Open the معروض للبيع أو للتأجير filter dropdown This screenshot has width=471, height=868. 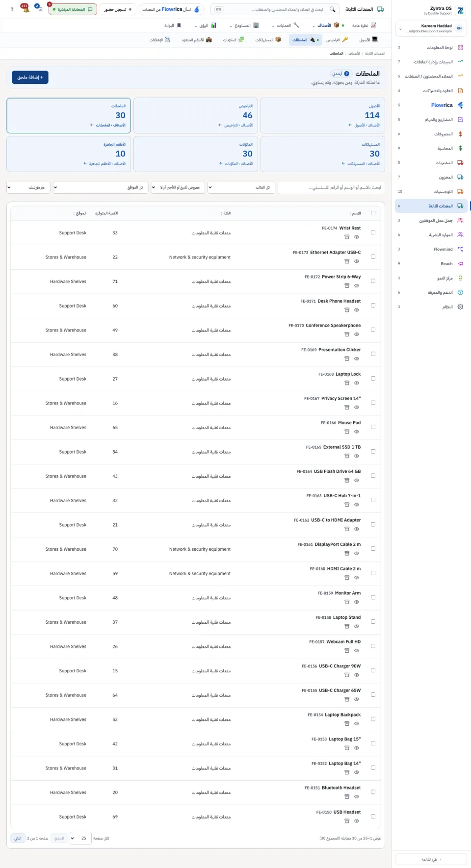[178, 187]
